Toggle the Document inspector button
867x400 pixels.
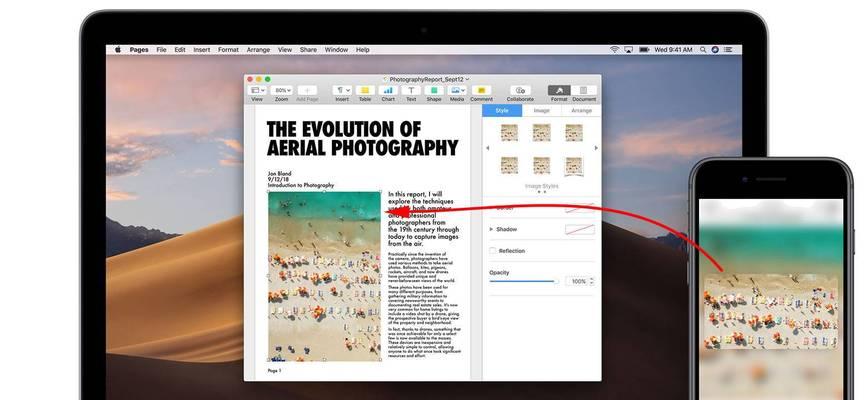[583, 90]
